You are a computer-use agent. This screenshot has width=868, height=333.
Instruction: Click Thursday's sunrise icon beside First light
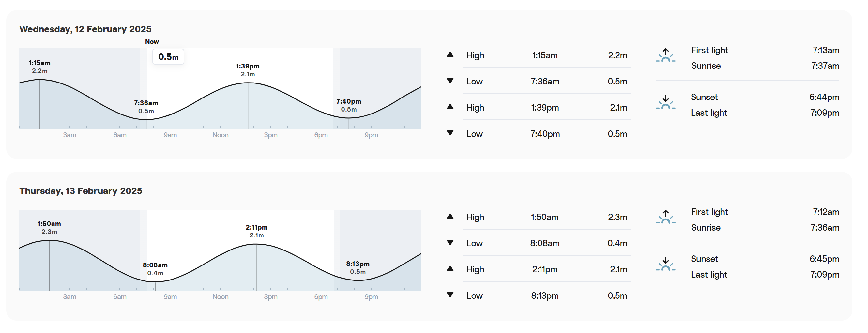665,217
